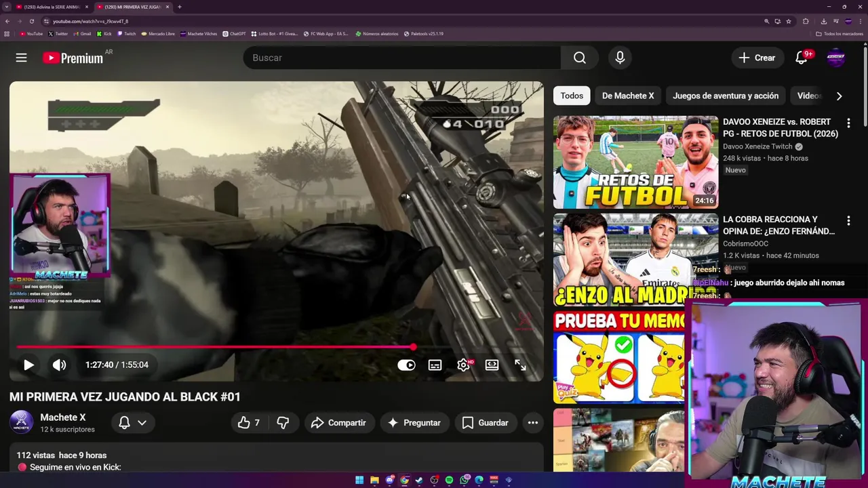Open Discord from the taskbar
The height and width of the screenshot is (488, 868).
click(x=389, y=480)
